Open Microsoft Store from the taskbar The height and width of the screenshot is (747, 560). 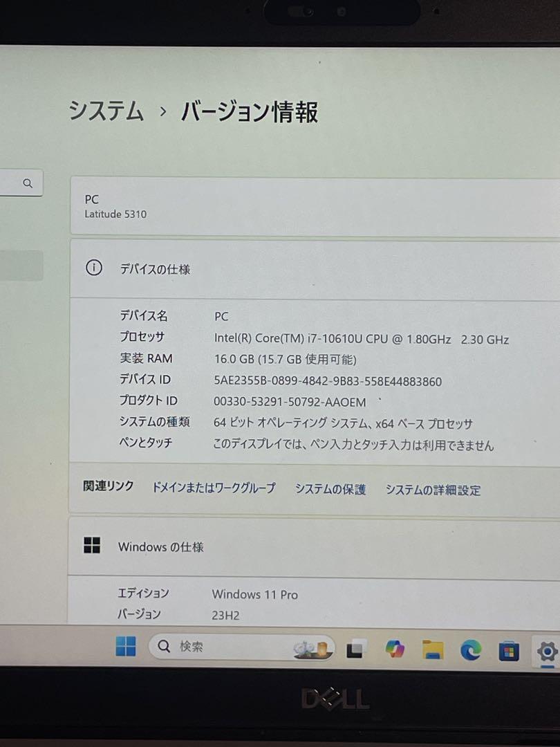pos(509,652)
